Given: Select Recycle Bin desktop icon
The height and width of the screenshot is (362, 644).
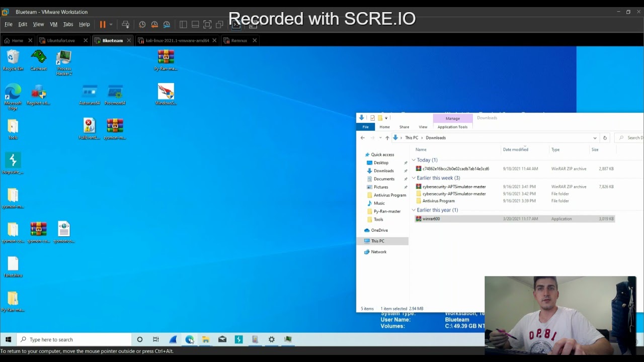Looking at the screenshot, I should (x=13, y=60).
